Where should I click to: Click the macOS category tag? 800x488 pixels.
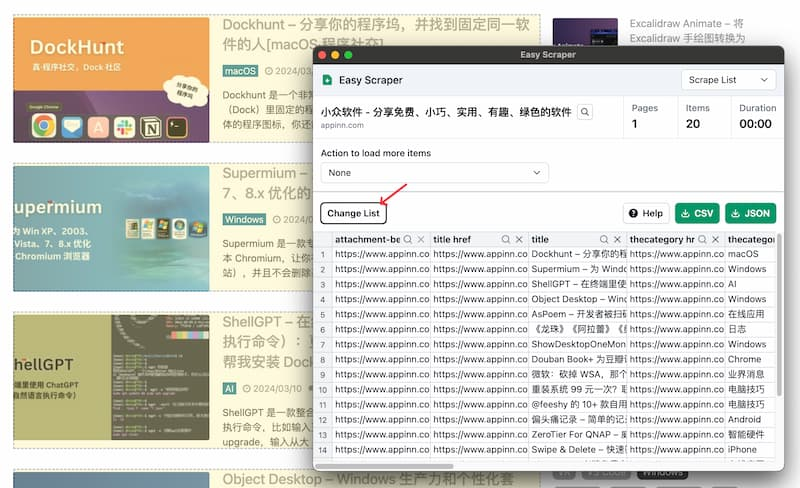coord(240,71)
